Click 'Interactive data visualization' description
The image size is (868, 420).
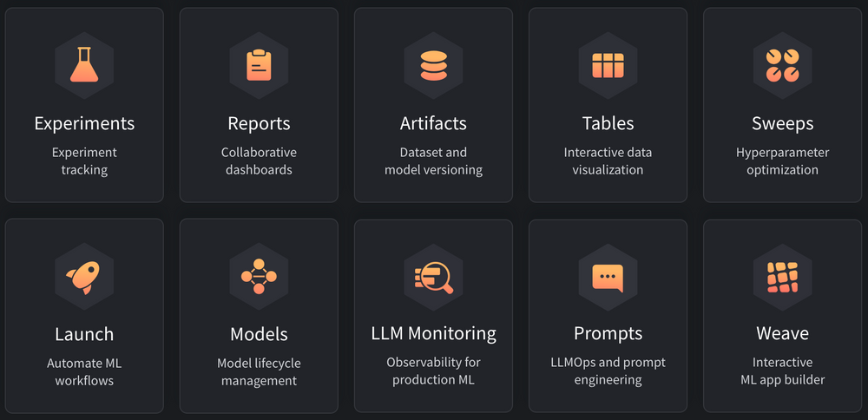608,161
